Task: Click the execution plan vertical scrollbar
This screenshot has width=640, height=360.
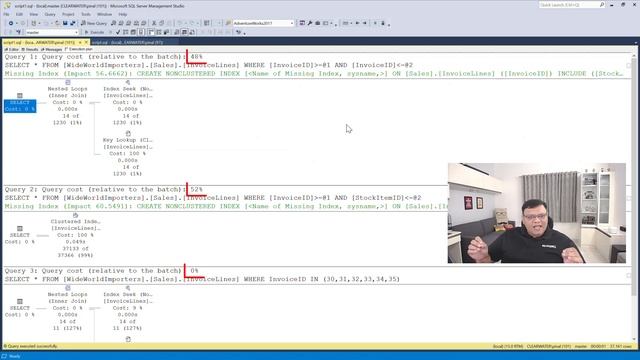Action: point(634,198)
